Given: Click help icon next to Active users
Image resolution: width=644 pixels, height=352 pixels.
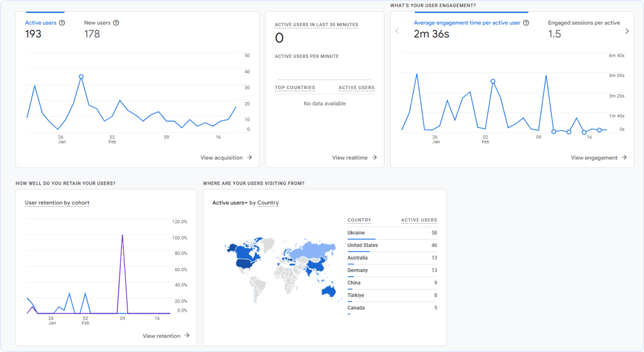Looking at the screenshot, I should (x=62, y=23).
